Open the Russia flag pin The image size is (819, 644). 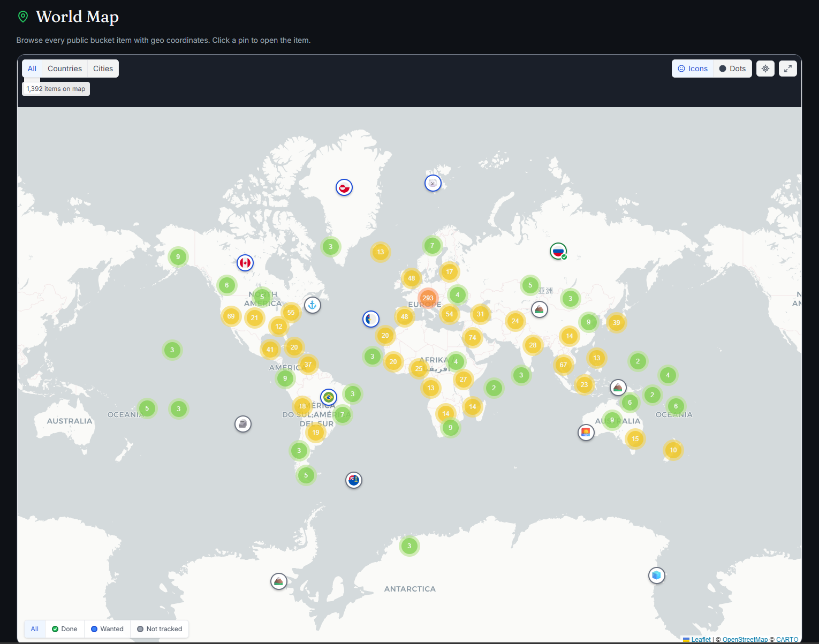[x=558, y=251]
